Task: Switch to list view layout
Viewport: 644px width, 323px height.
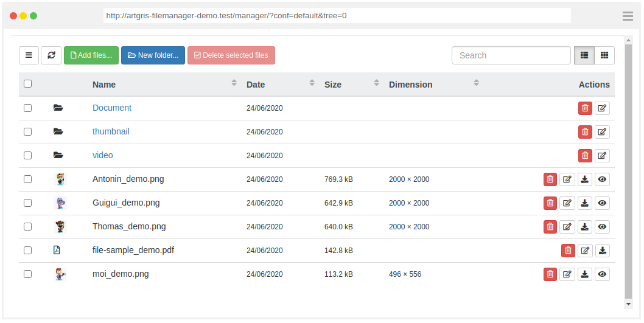Action: click(x=584, y=55)
